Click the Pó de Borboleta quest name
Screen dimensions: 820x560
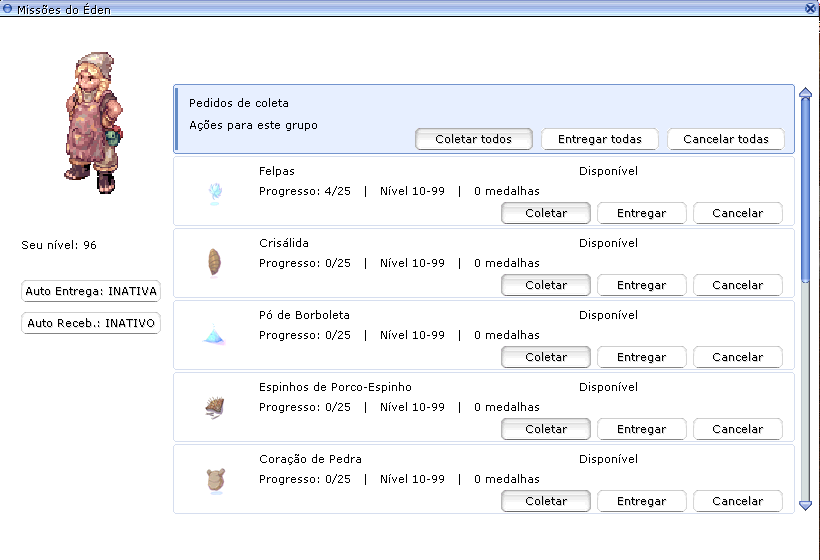point(304,315)
